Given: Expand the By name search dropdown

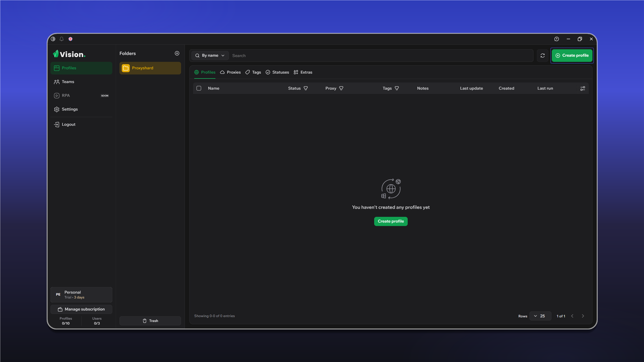Looking at the screenshot, I should 210,56.
